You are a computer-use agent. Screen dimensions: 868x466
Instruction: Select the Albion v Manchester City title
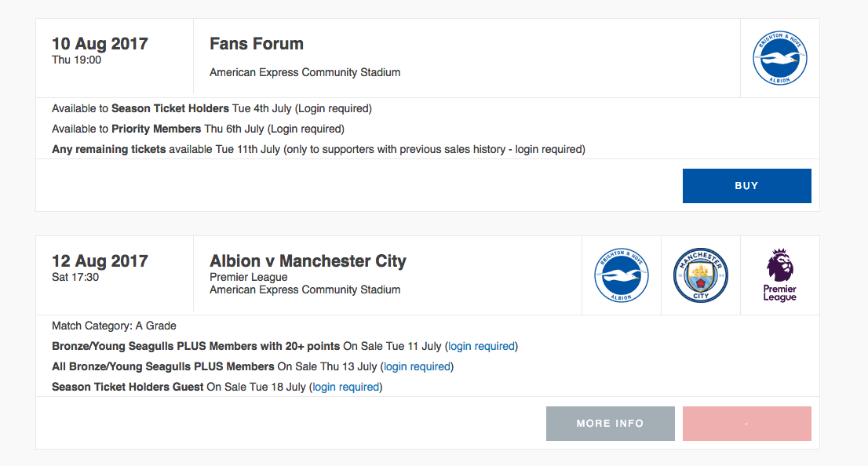tap(308, 260)
